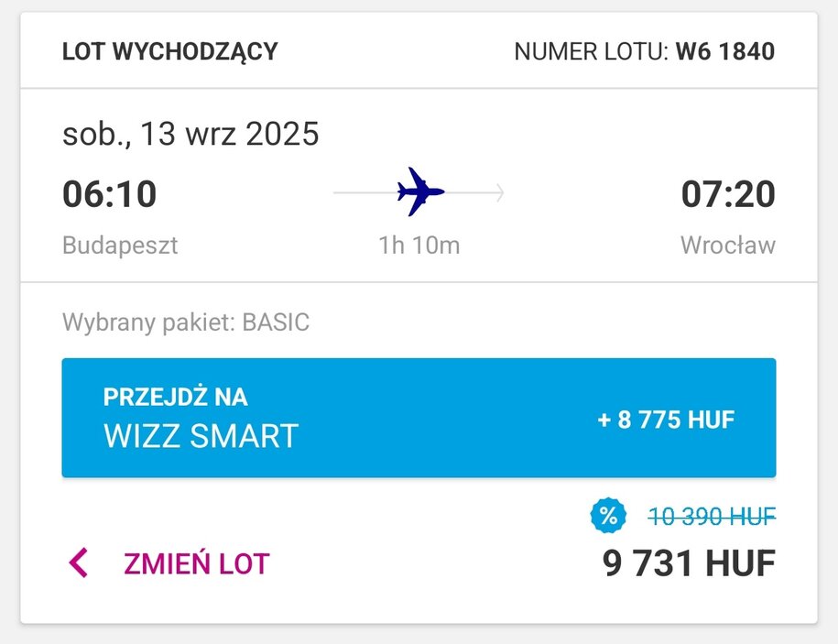Click the flight direction arrow head
Image resolution: width=838 pixels, height=644 pixels.
click(x=499, y=192)
